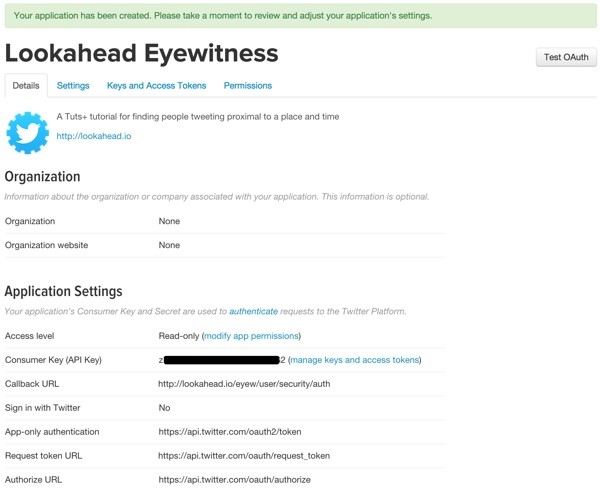Click the Twitter gear app icon
The height and width of the screenshot is (488, 600).
(x=28, y=132)
